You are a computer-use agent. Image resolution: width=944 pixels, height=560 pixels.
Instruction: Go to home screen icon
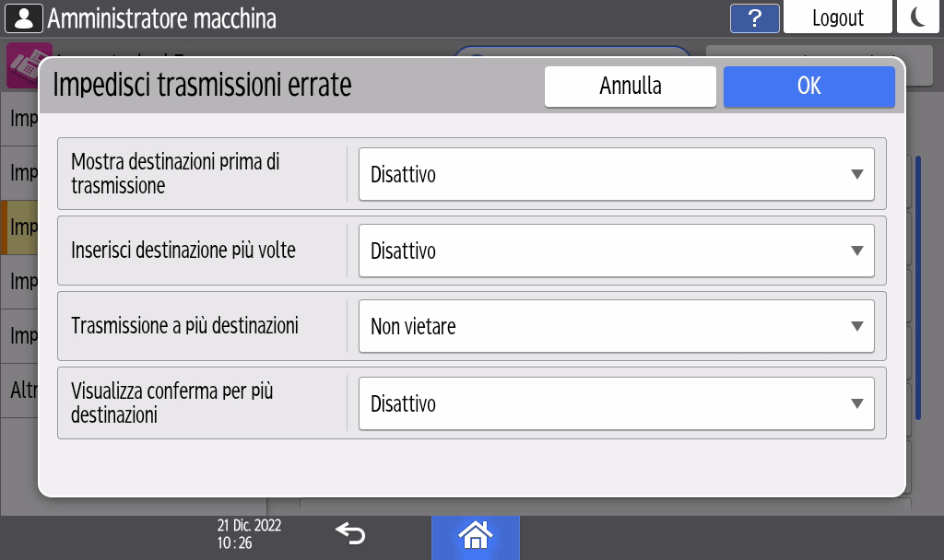(x=476, y=535)
